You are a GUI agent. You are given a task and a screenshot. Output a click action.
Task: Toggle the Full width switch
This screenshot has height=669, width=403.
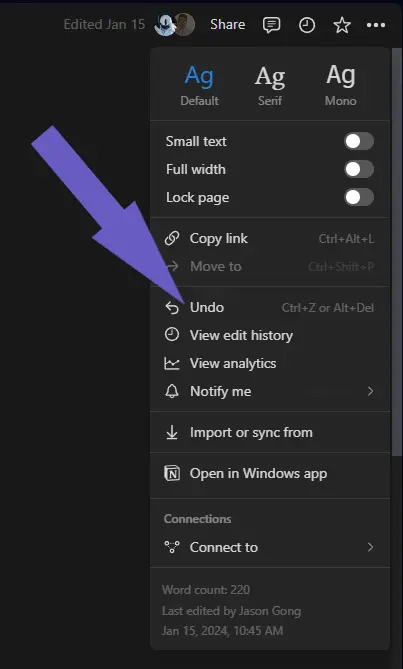click(359, 169)
